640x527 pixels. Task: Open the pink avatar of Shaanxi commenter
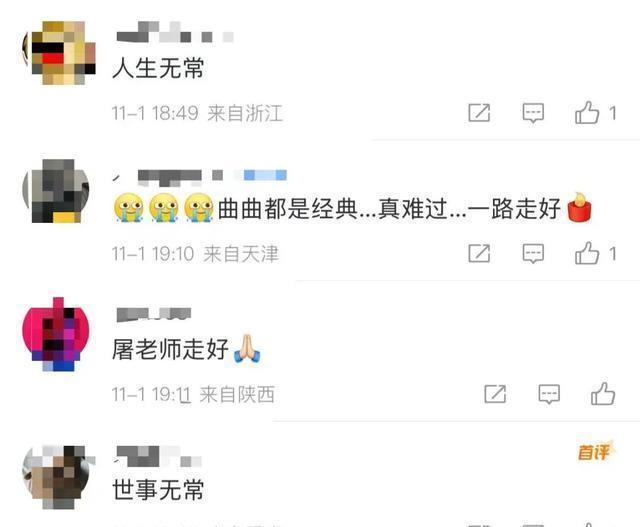tap(56, 334)
